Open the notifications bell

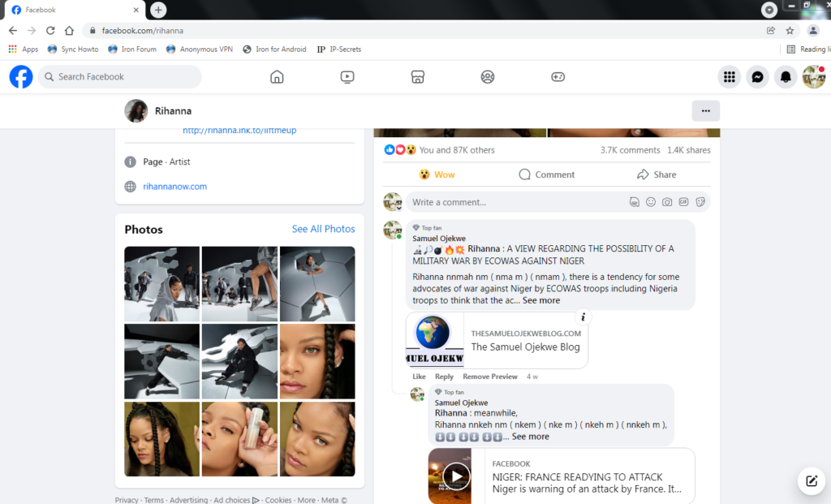point(786,77)
